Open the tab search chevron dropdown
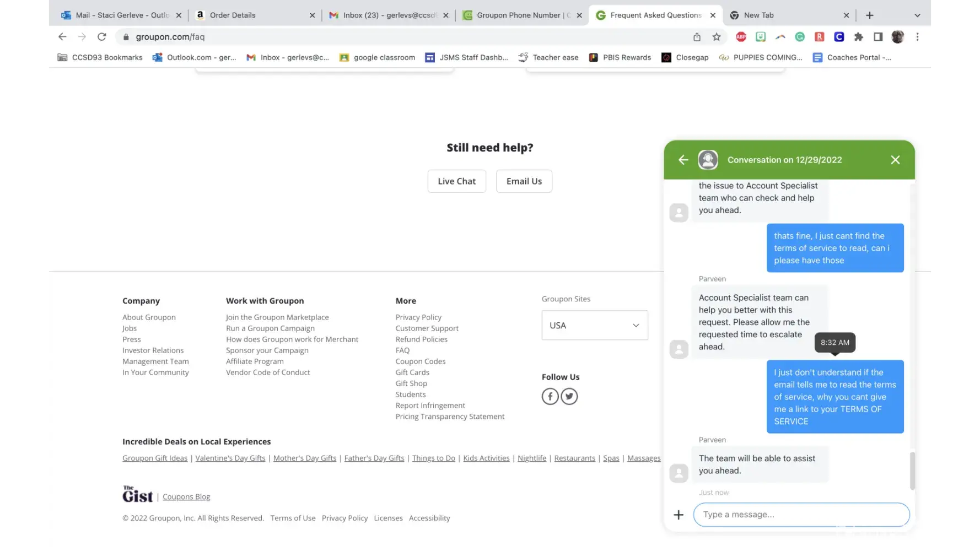Image resolution: width=980 pixels, height=551 pixels. (917, 15)
